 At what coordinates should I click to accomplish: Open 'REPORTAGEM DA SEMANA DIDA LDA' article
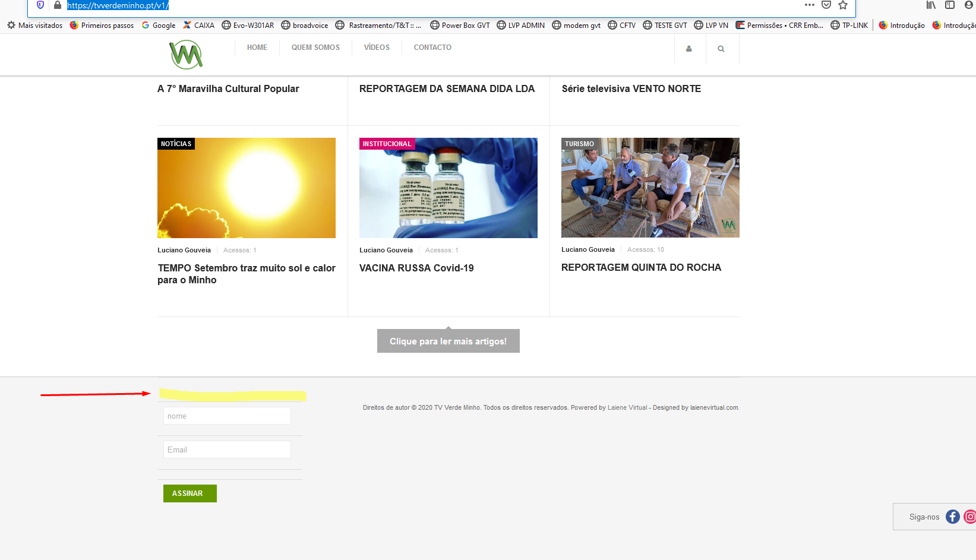[x=447, y=88]
